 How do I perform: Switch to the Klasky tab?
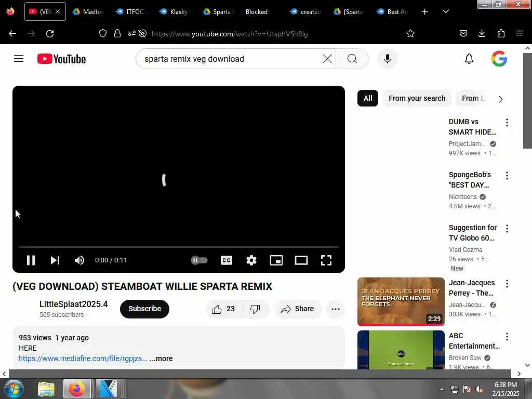[x=175, y=12]
